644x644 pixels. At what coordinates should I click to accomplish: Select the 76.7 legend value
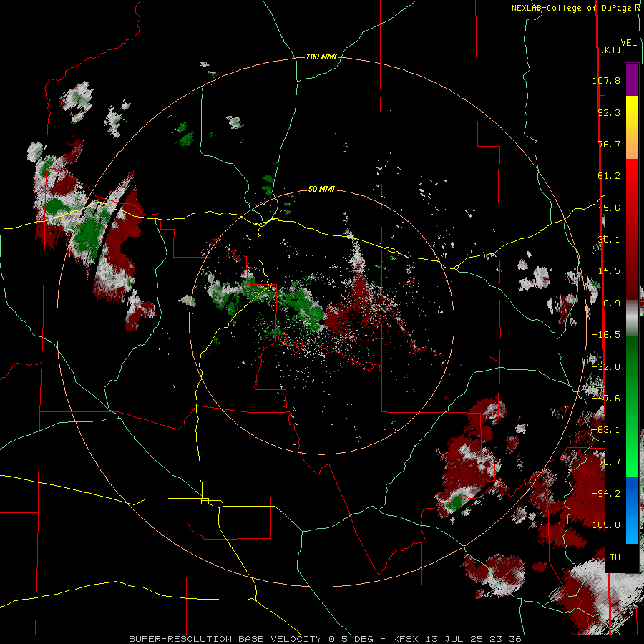[609, 144]
